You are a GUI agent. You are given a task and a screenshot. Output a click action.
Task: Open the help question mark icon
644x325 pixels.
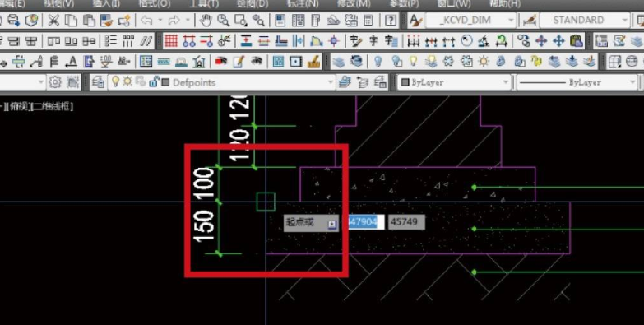391,20
